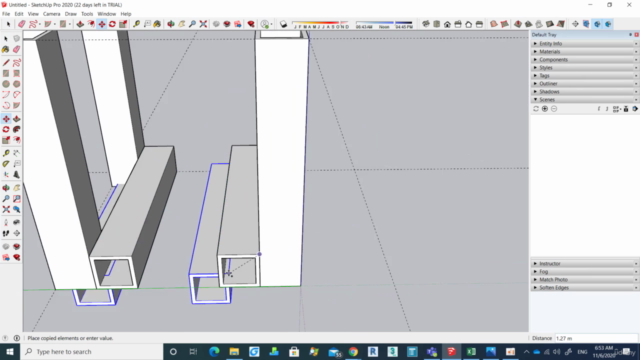Screen dimensions: 640x360
Task: Expand the Entity Info panel
Action: point(585,43)
